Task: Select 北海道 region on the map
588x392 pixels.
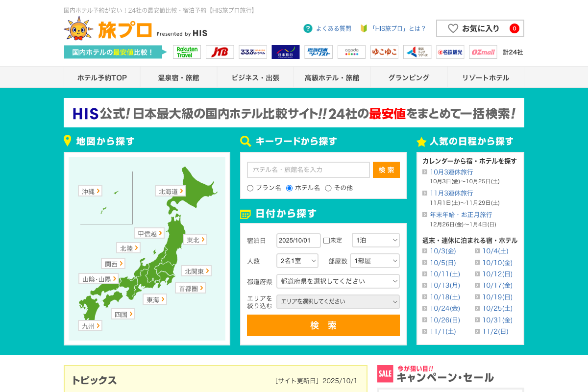Action: [x=171, y=191]
